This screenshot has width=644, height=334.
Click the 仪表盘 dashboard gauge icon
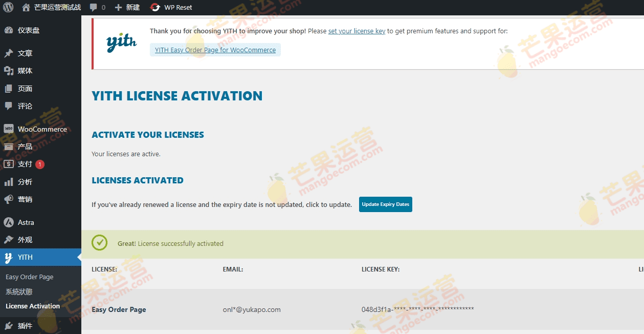click(9, 30)
